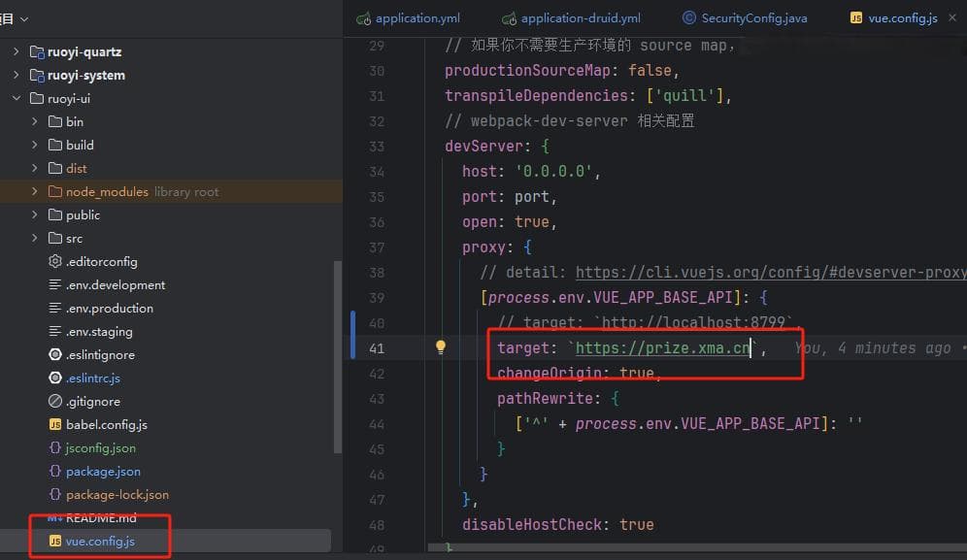The image size is (967, 560).
Task: Open the cli.vuejs.org devserver-proxy link
Action: (771, 272)
